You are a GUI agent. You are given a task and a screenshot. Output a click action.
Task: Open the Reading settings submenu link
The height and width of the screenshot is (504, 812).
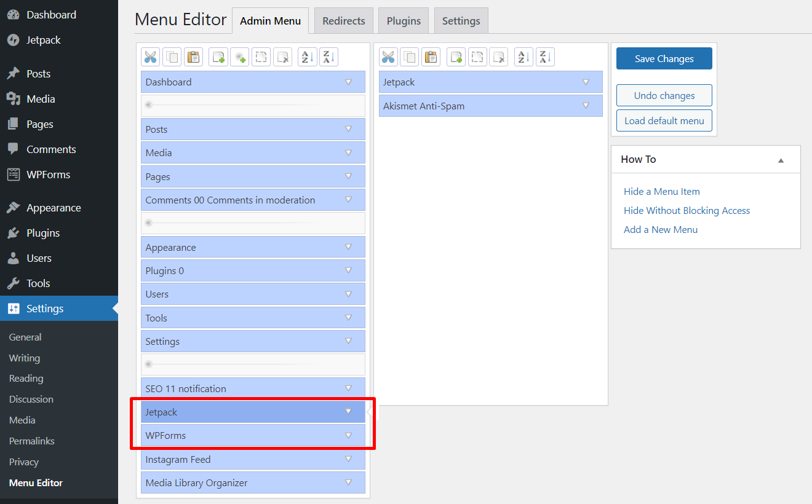[26, 379]
